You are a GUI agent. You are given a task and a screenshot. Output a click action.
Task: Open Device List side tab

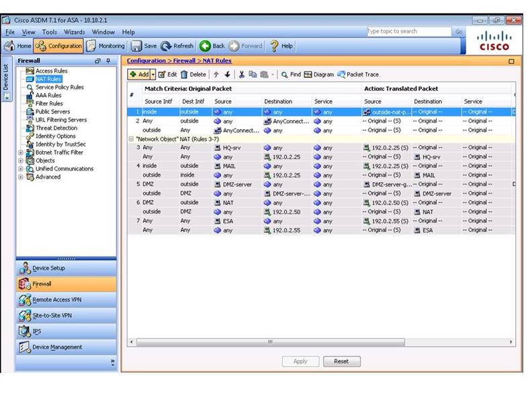coord(6,79)
